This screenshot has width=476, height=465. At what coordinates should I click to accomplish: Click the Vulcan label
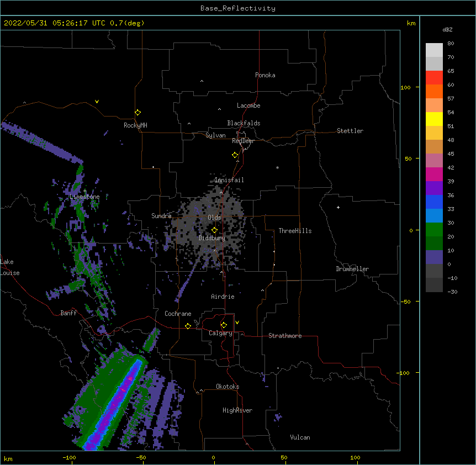[300, 437]
